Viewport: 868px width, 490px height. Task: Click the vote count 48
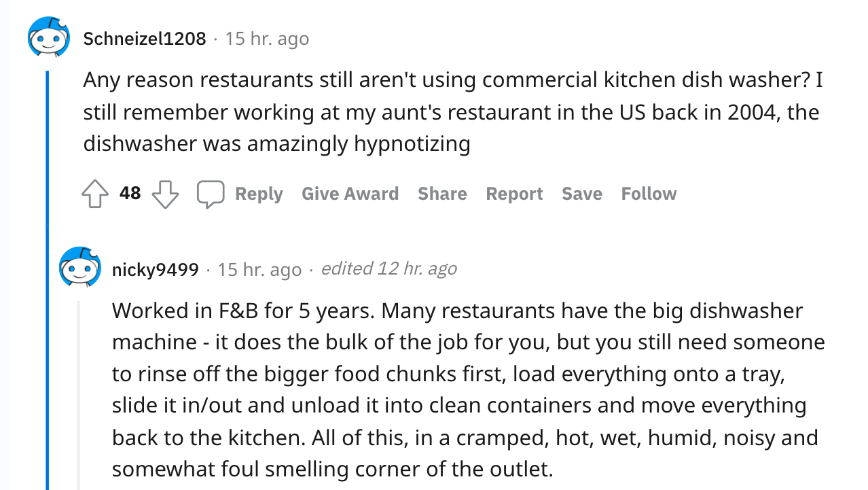[130, 194]
